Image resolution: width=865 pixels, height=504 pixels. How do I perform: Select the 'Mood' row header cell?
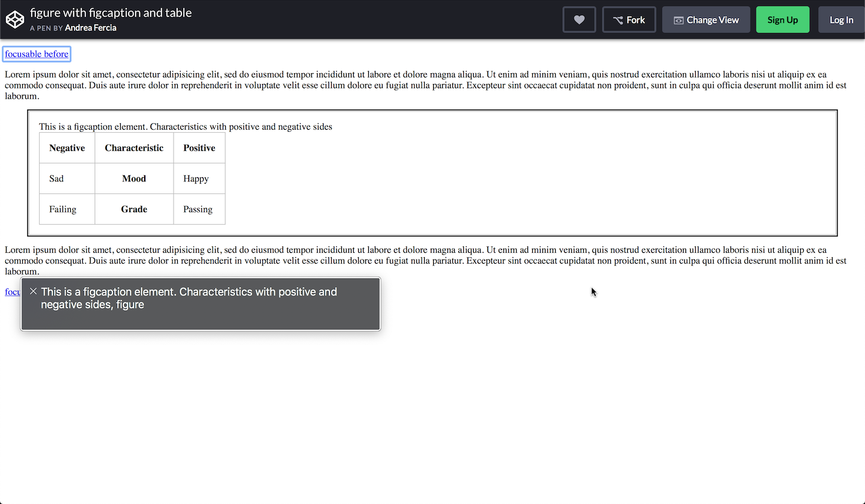(x=134, y=178)
